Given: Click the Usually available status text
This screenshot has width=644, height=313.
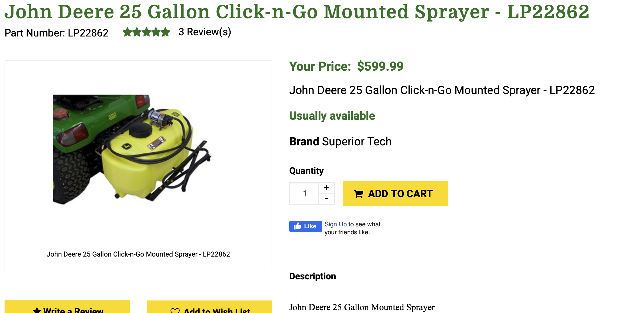Looking at the screenshot, I should click(332, 116).
